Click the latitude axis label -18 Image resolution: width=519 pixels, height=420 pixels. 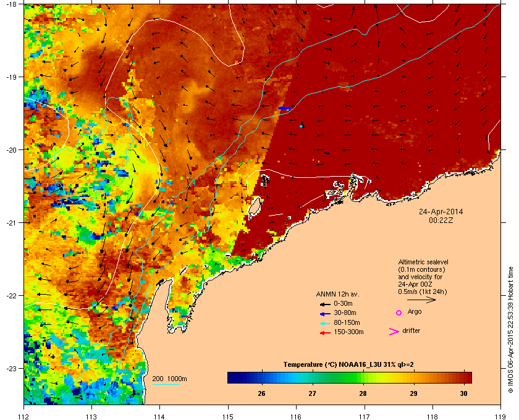pos(11,4)
